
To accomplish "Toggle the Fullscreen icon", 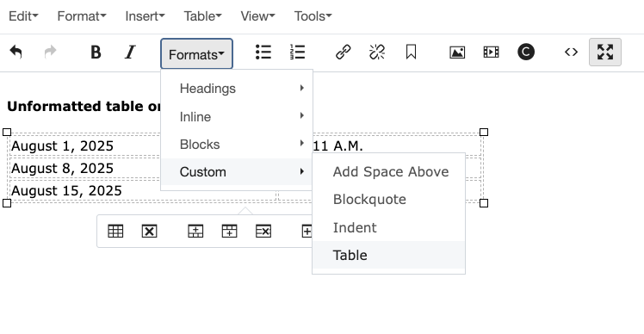I will [605, 53].
